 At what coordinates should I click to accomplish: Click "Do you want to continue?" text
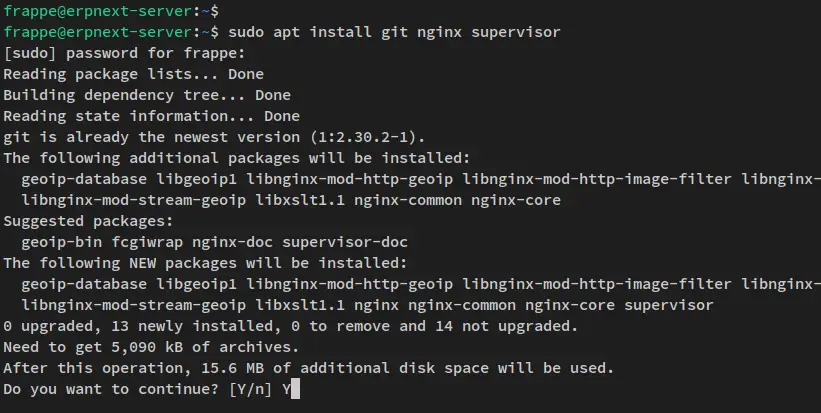point(111,389)
